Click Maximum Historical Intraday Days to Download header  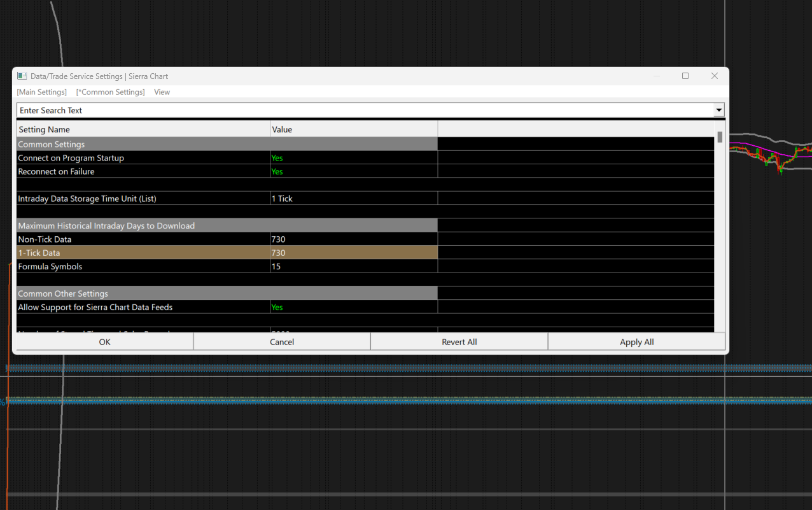click(227, 226)
